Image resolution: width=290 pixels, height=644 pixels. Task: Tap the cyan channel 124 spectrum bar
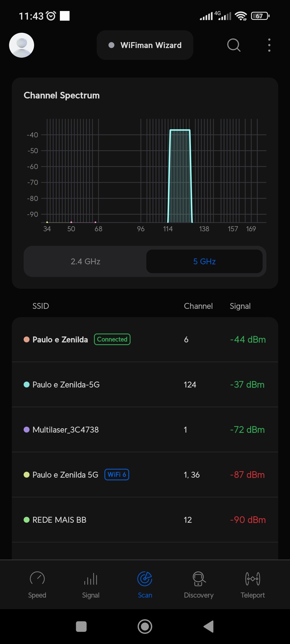coord(180,177)
